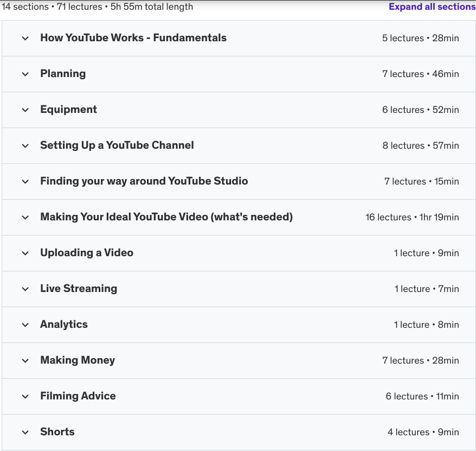Select the 'Planning' section title

(63, 74)
